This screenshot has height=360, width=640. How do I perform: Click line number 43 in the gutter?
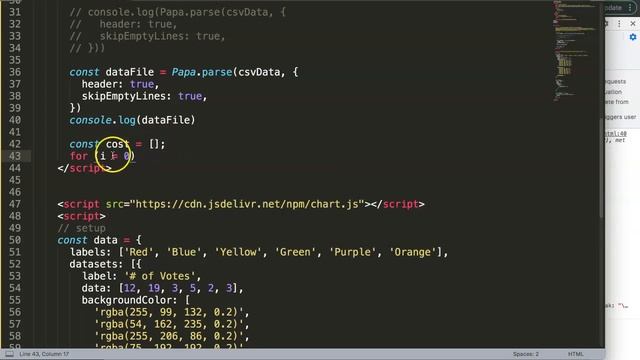pyautogui.click(x=15, y=156)
